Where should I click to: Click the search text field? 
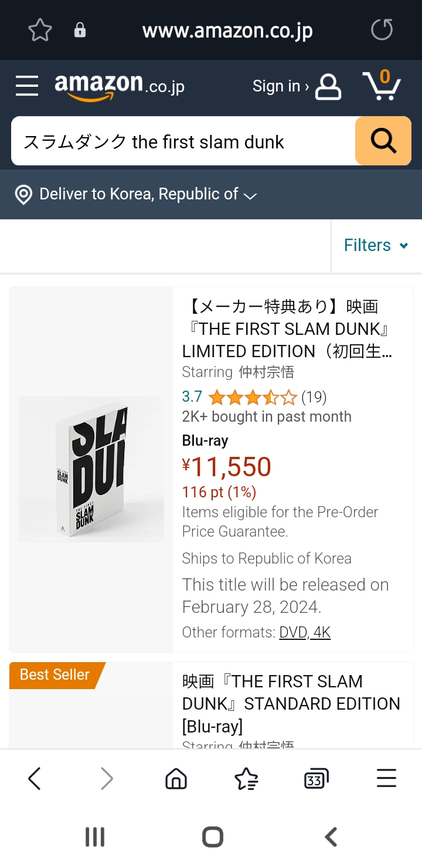click(183, 141)
